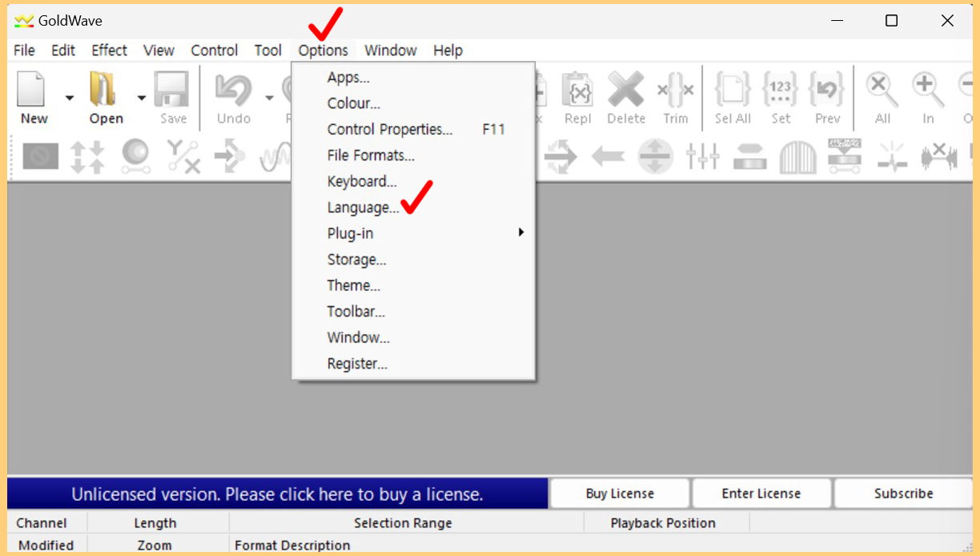Click the Length status bar cell

(x=158, y=523)
